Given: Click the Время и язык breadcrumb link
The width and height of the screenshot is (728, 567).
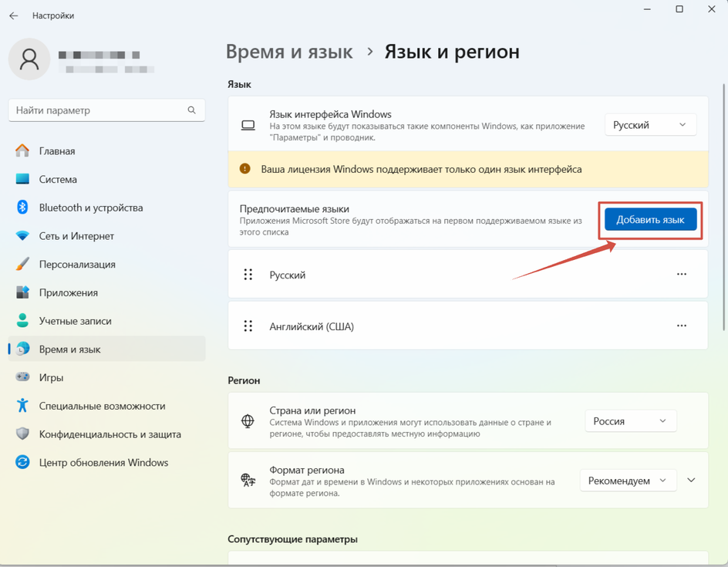Looking at the screenshot, I should (289, 52).
